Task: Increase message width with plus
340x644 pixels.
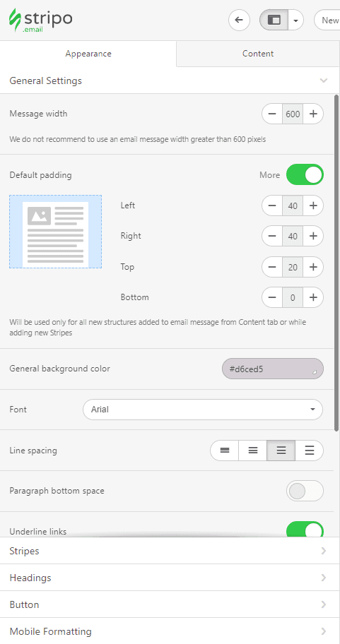Action: click(x=313, y=114)
